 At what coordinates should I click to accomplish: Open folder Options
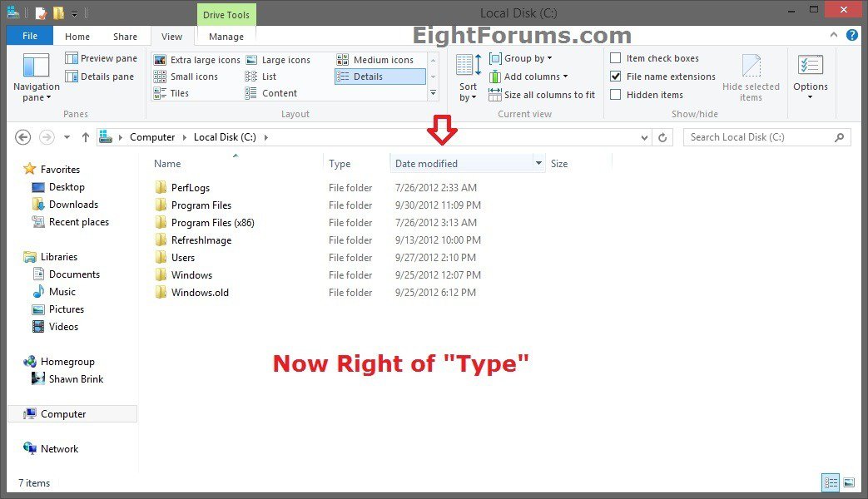pos(811,77)
